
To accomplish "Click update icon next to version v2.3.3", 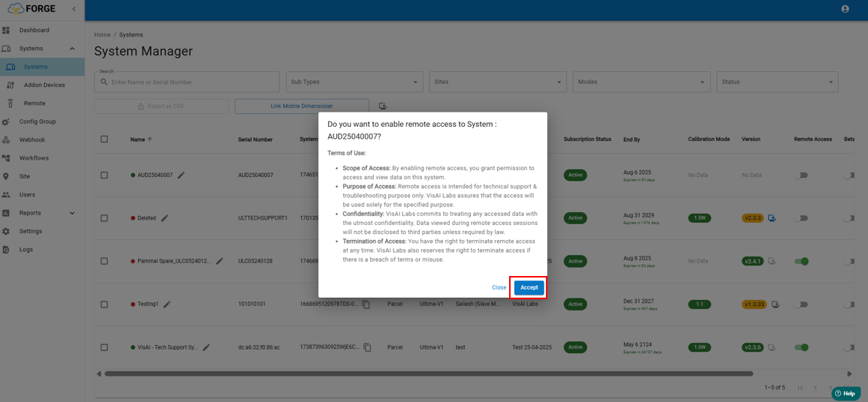I will [x=772, y=217].
